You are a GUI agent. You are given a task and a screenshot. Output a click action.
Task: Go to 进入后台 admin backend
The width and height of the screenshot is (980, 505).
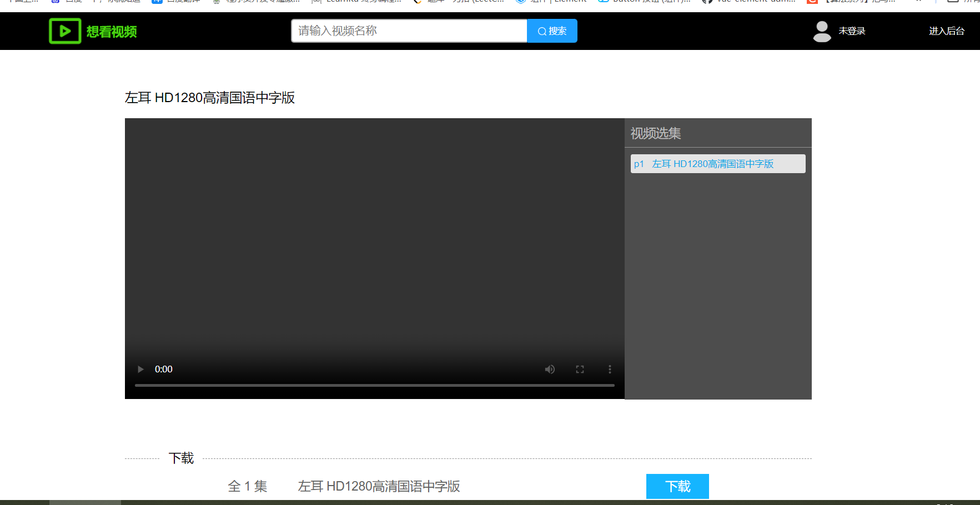tap(947, 31)
